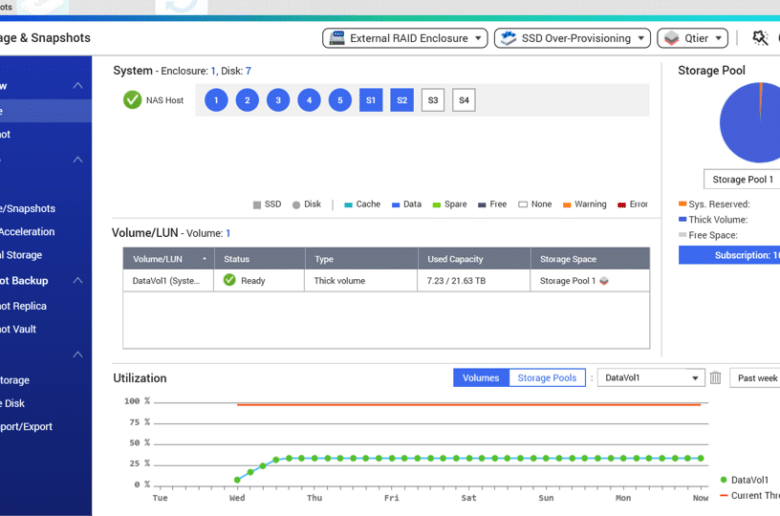This screenshot has height=516, width=780.
Task: Click the Storage Pool 1 label button
Action: coord(742,179)
